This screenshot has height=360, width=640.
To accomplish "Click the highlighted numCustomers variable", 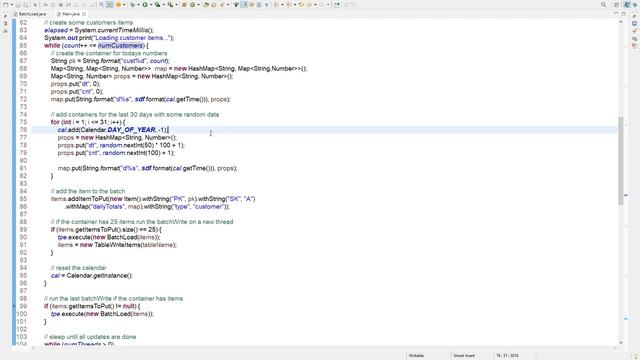I will [120, 45].
